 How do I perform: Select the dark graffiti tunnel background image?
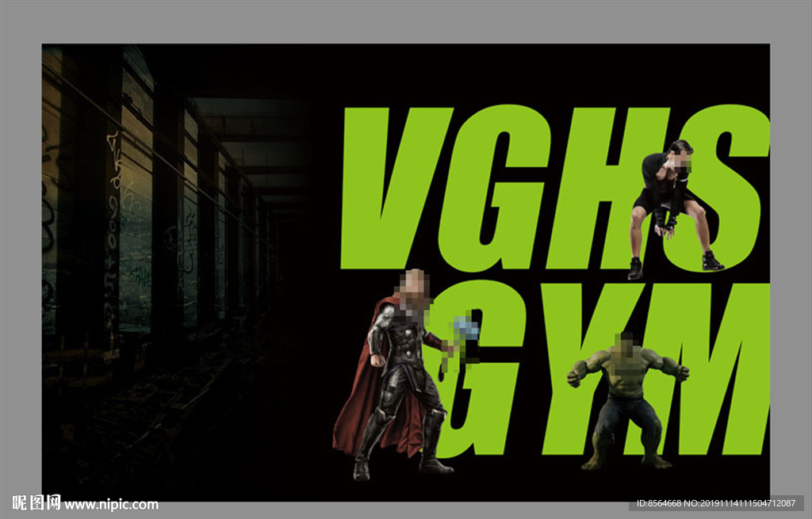pyautogui.click(x=176, y=272)
